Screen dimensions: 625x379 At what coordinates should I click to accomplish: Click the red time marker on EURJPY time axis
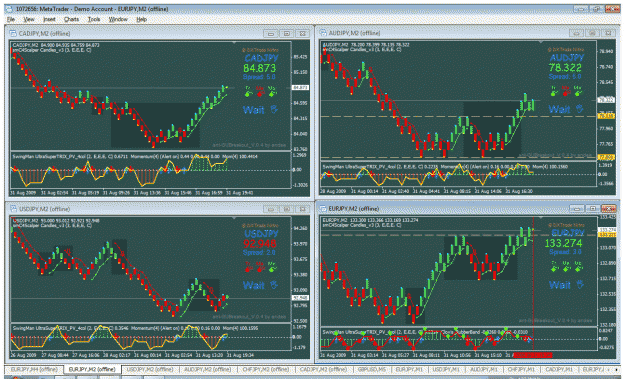pos(533,355)
